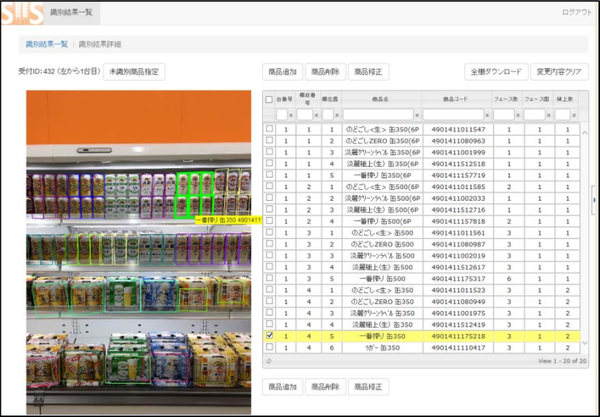Click the 識別結果一覧 breadcrumb link
600x417 pixels.
[47, 44]
